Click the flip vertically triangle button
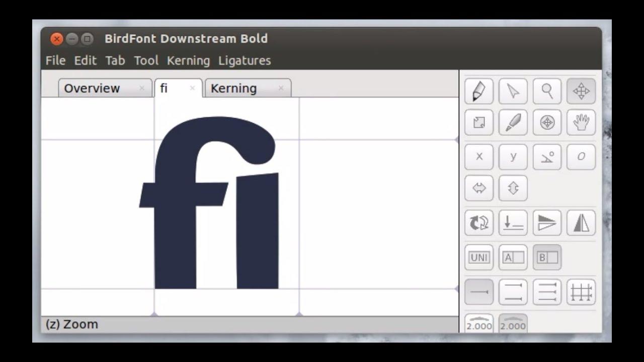Image resolution: width=644 pixels, height=362 pixels. click(x=547, y=223)
